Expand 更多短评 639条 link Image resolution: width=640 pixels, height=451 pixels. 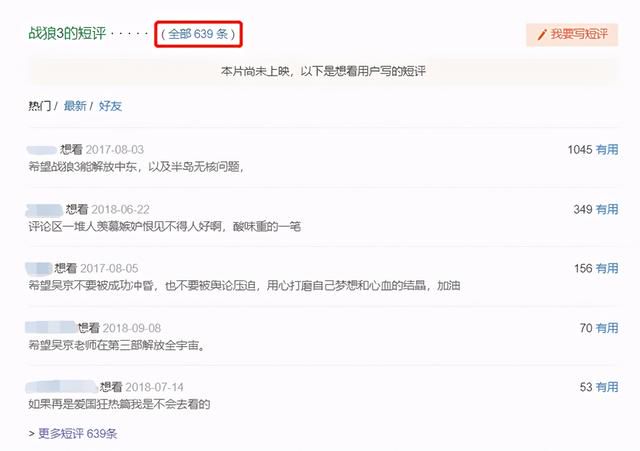tap(78, 433)
